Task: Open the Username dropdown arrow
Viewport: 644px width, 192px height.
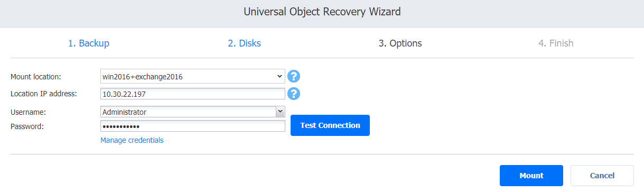Action: coord(280,112)
